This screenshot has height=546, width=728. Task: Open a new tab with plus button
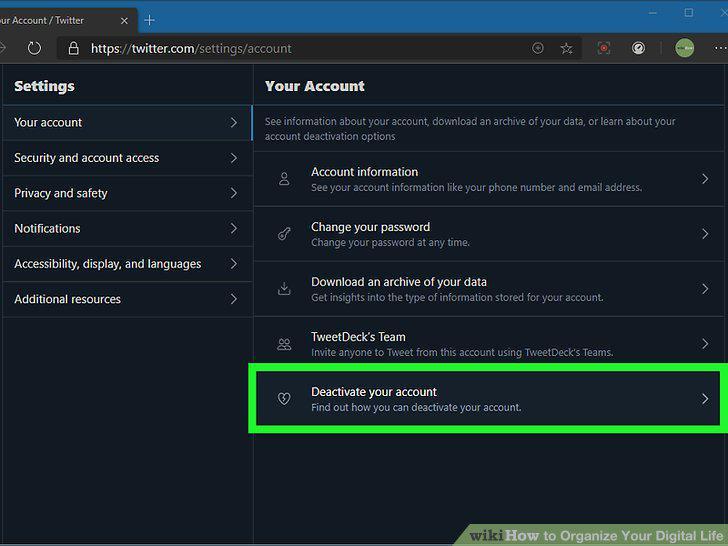(150, 20)
